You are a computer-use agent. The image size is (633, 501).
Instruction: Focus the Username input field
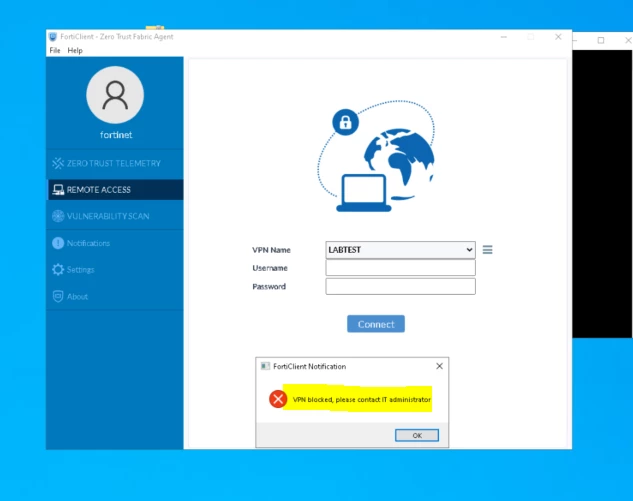[x=400, y=268]
